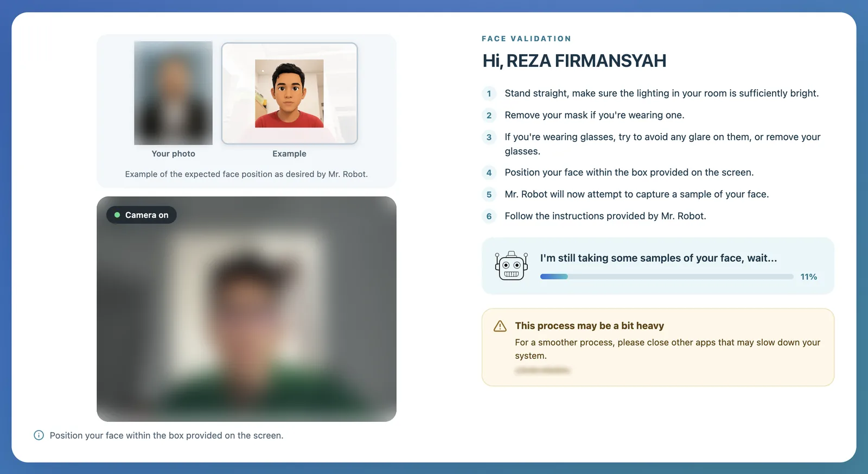Click 'Follow the instructions' text
Screen dimensions: 868x474
point(605,216)
